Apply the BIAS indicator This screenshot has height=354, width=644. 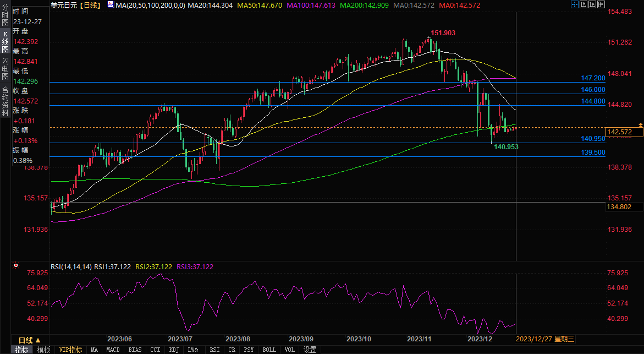tap(135, 350)
